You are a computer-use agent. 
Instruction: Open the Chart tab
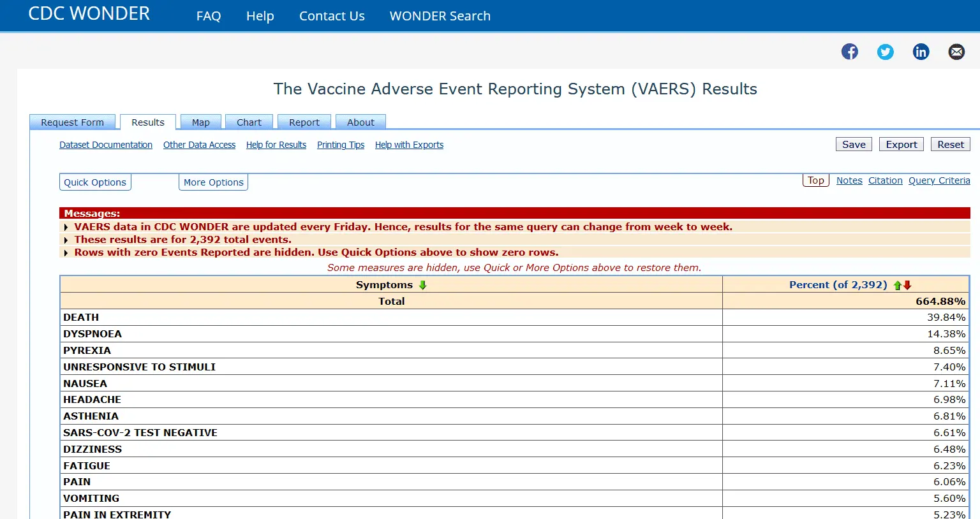tap(249, 122)
